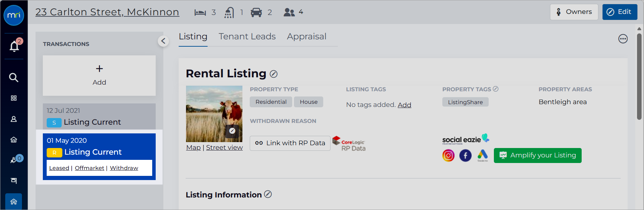Click the Instagram icon under social eazie
Viewport: 644px width, 210px height.
[448, 155]
